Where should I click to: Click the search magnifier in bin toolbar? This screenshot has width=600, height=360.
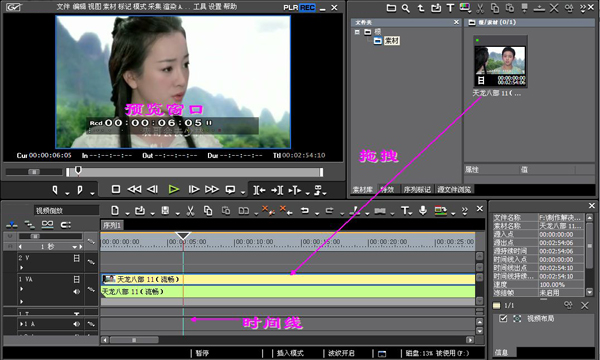click(x=406, y=8)
